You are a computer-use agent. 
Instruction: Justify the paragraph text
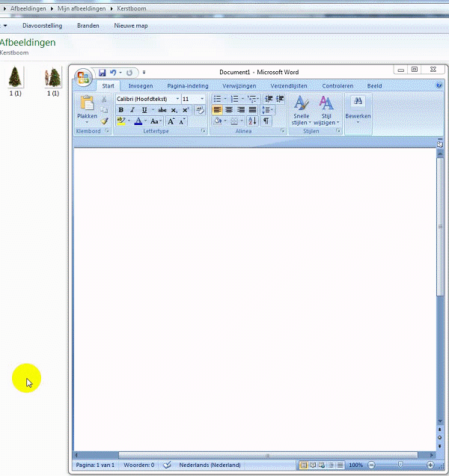(253, 110)
